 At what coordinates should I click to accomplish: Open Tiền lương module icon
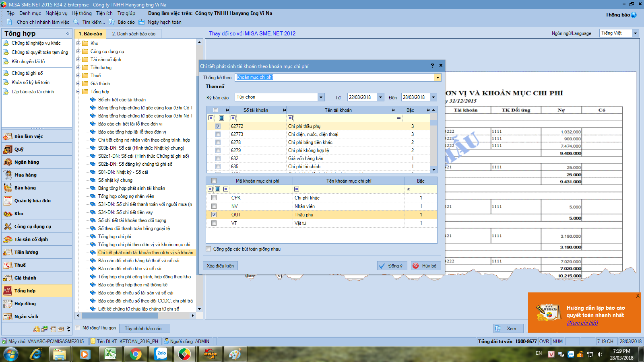tap(8, 252)
